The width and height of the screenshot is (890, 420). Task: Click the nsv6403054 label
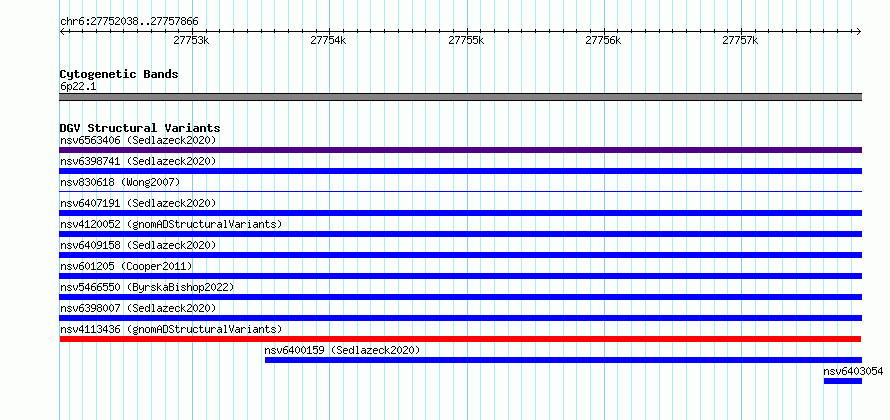click(853, 371)
